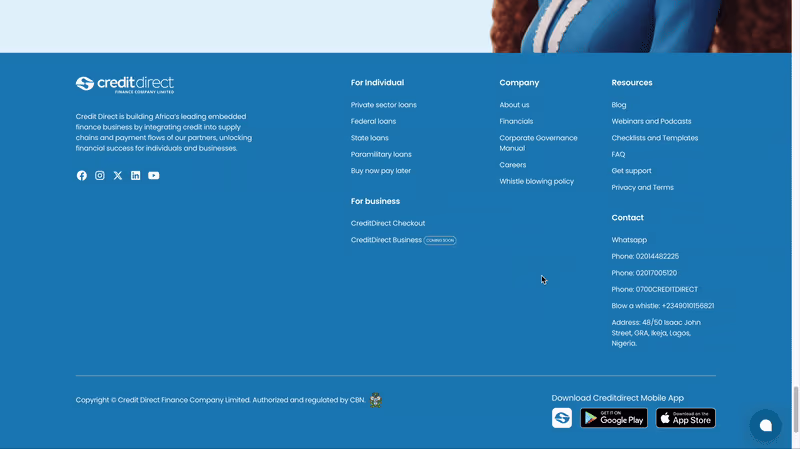
Task: Go to State loans page
Action: click(369, 138)
